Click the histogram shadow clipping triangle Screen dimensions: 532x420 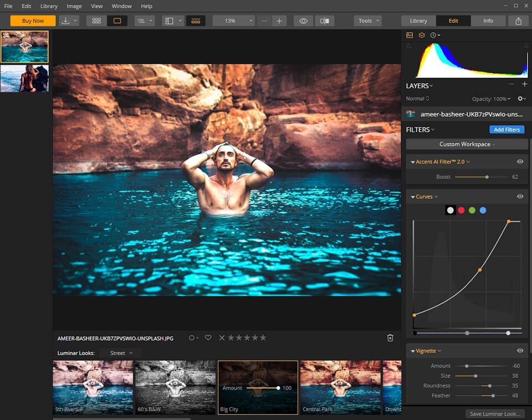409,45
